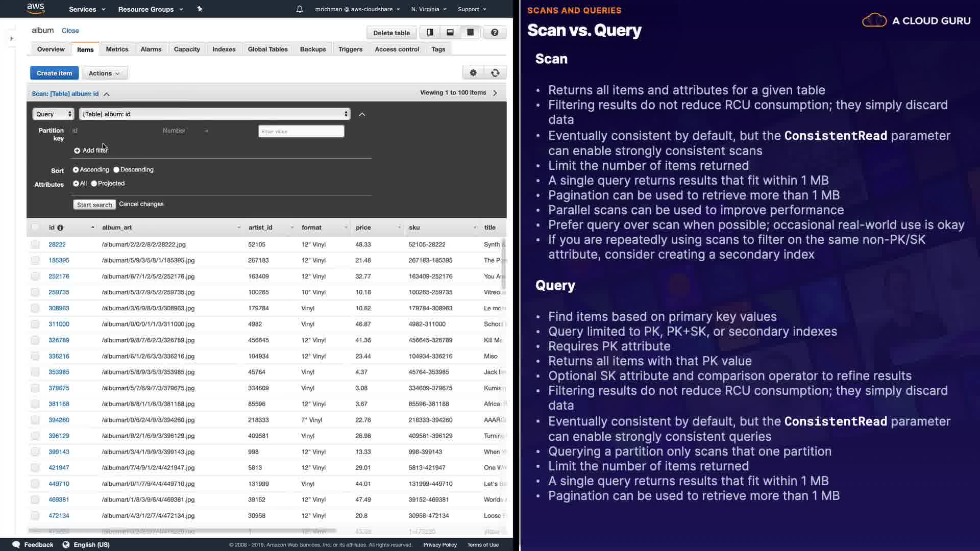The height and width of the screenshot is (551, 980).
Task: Open the help question mark icon
Action: point(495,33)
